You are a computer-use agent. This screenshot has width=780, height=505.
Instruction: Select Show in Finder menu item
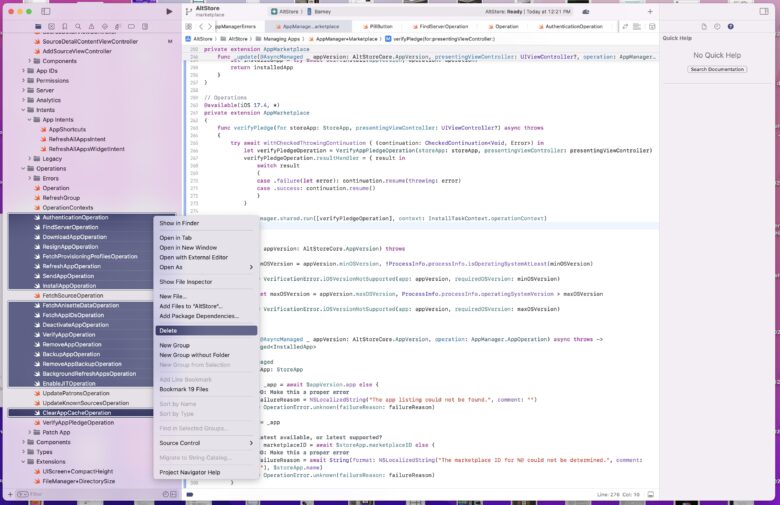click(x=179, y=223)
